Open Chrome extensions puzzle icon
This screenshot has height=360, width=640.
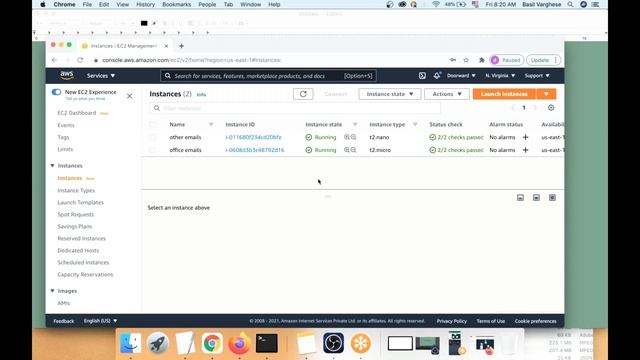[482, 60]
